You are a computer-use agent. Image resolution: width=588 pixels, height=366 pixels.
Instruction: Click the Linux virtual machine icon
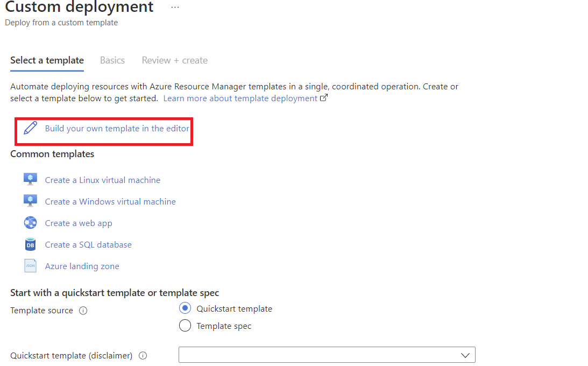30,179
